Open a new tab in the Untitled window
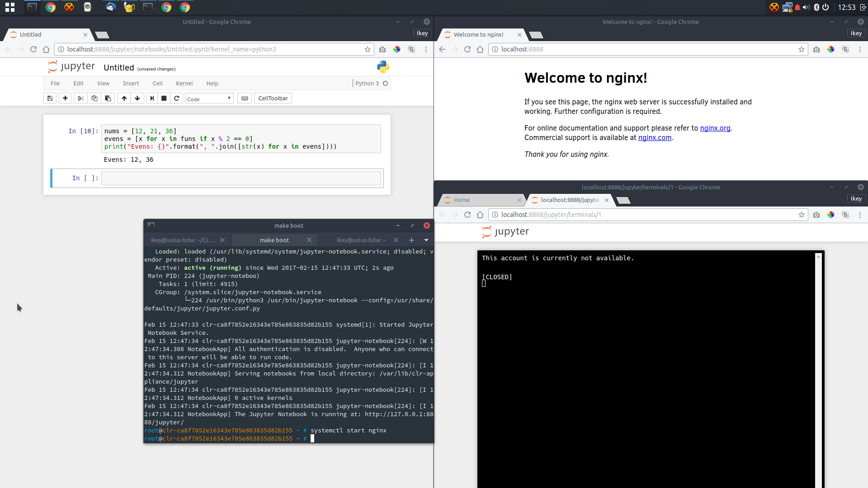Viewport: 868px width, 488px height. point(102,35)
